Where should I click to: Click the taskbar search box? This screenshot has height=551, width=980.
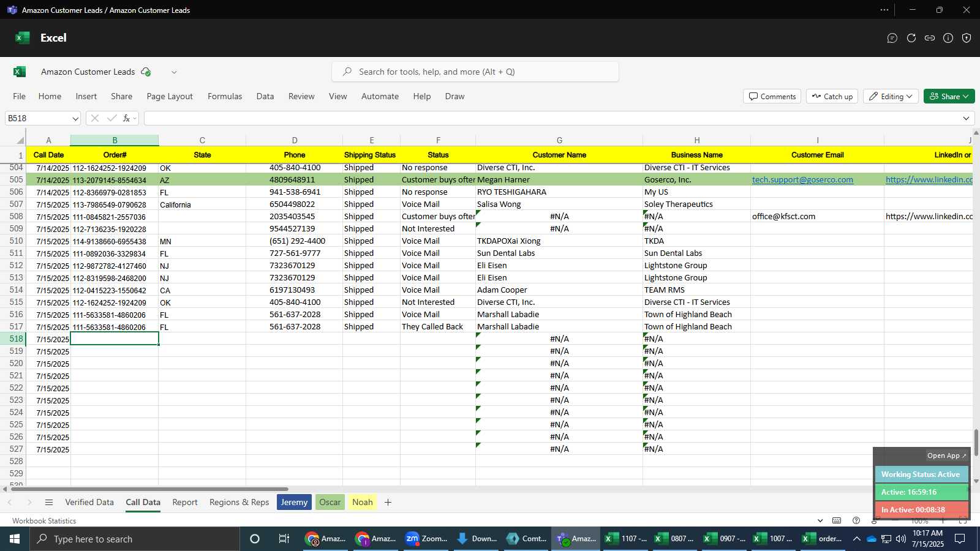coord(135,539)
